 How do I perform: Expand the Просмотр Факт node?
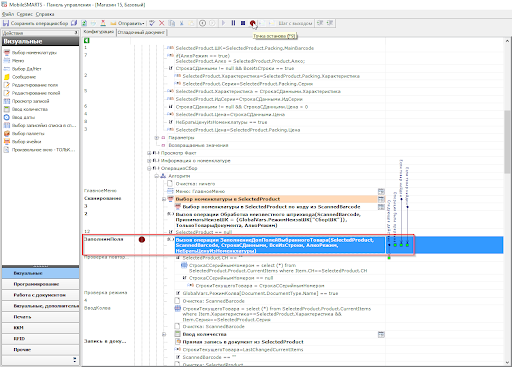point(149,153)
